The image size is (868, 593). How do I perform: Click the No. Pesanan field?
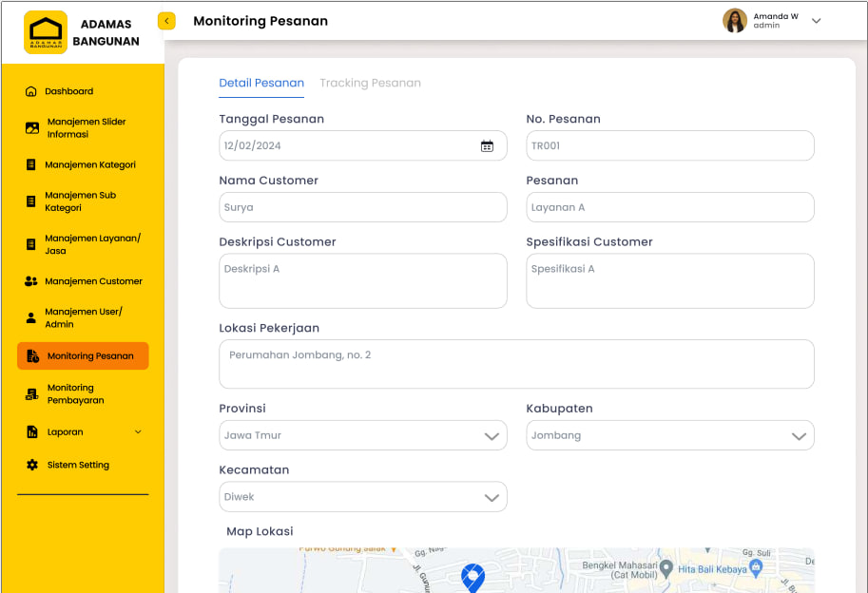pyautogui.click(x=670, y=146)
